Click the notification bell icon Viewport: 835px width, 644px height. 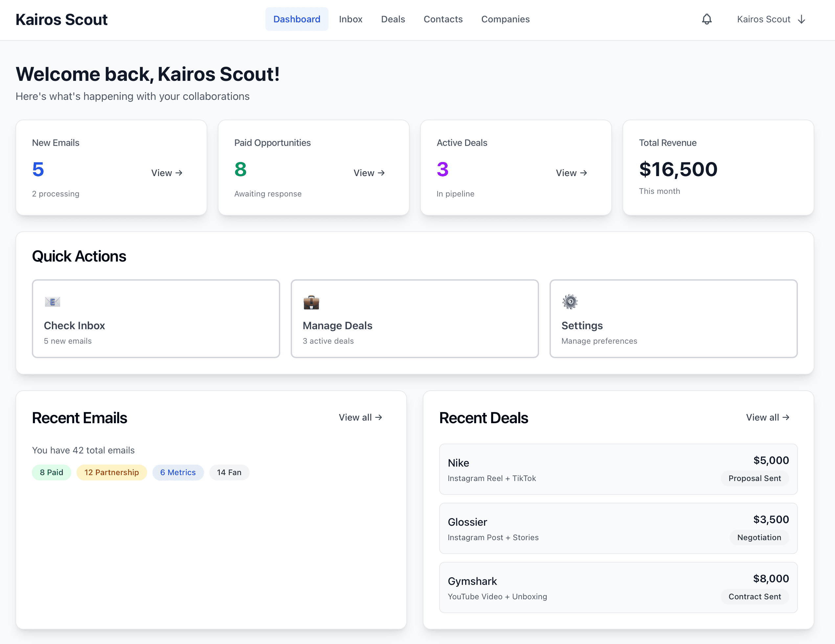[x=707, y=19]
